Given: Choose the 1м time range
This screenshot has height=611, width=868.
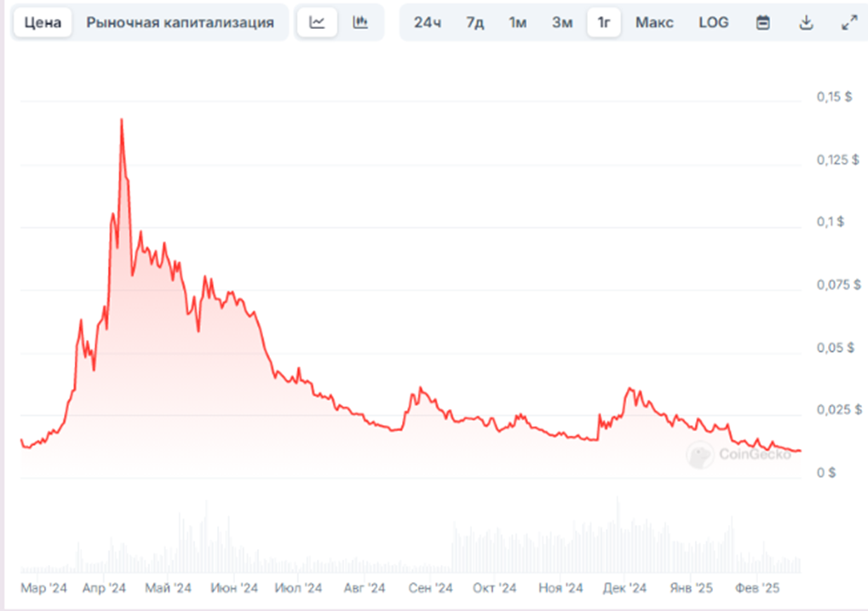Looking at the screenshot, I should (x=518, y=22).
